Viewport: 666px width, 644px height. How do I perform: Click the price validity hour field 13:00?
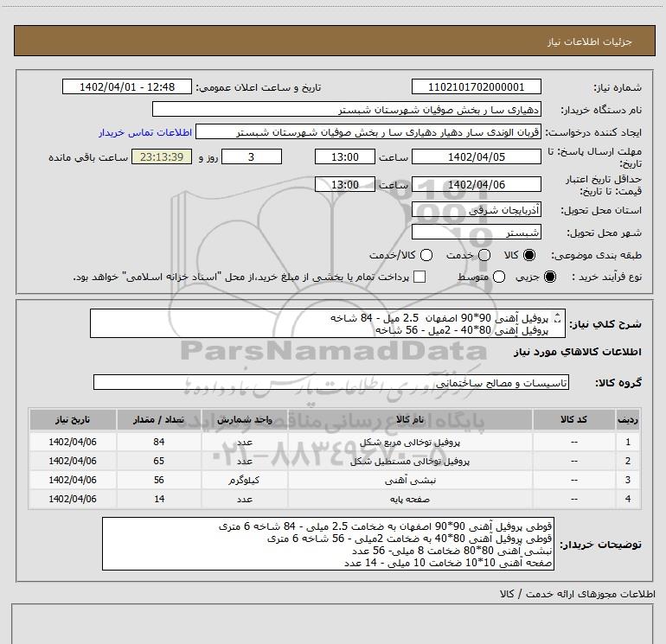[345, 184]
